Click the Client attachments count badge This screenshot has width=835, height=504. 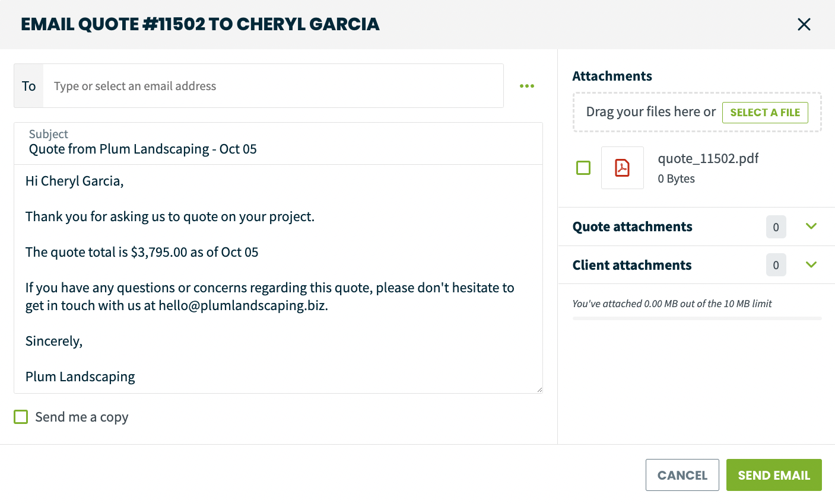pyautogui.click(x=776, y=265)
